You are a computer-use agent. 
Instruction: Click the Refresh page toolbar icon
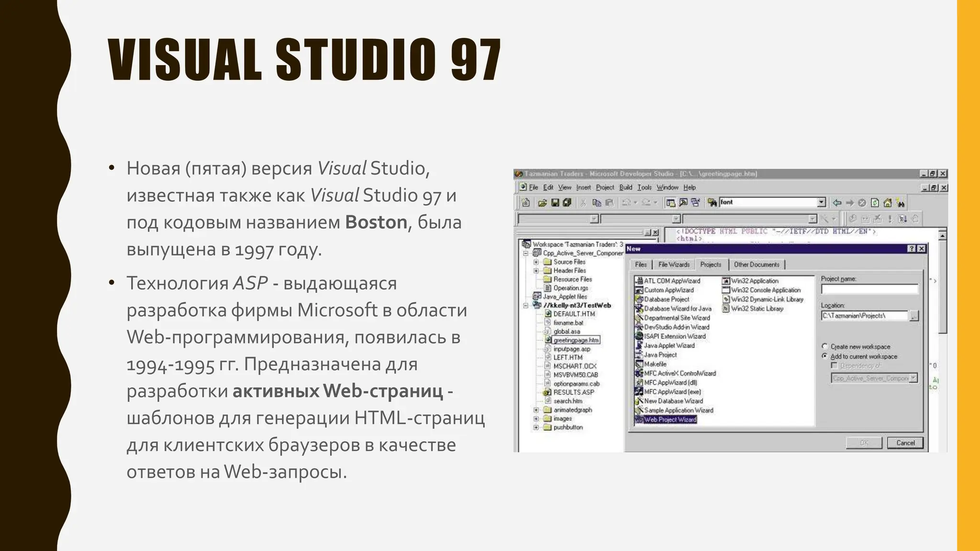[875, 203]
